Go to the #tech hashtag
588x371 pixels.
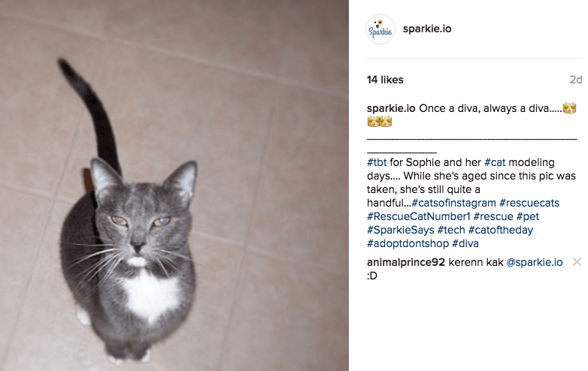coord(451,230)
